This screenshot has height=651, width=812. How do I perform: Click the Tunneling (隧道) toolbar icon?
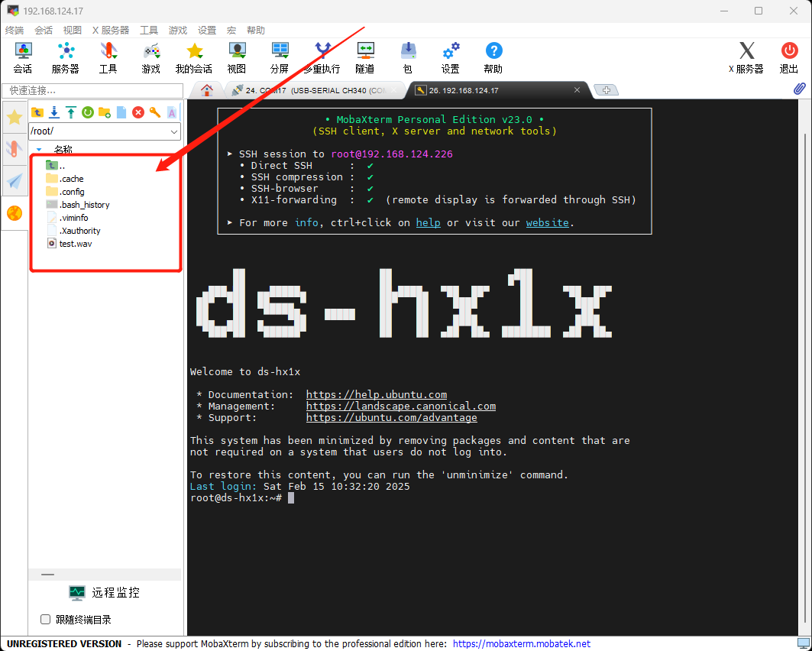pos(365,57)
